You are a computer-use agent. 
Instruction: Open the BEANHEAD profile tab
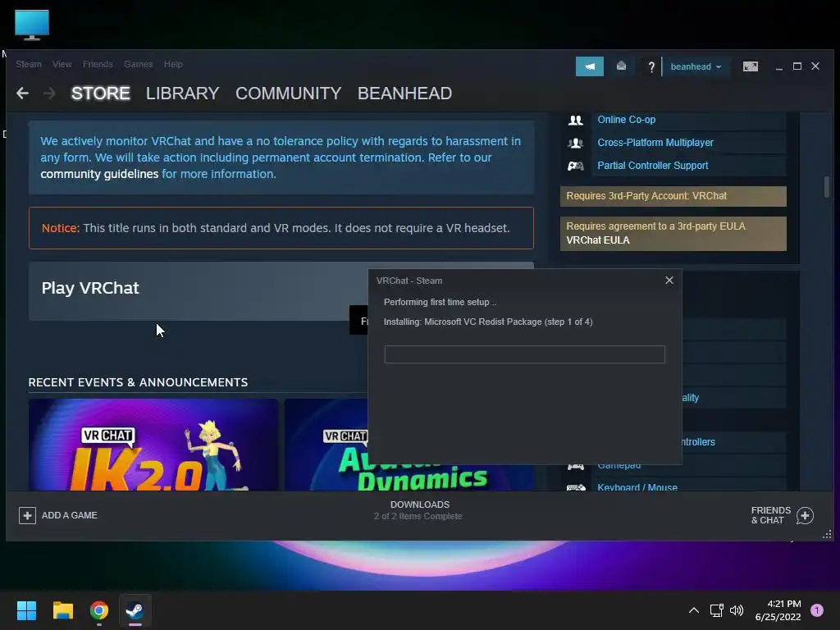[405, 94]
